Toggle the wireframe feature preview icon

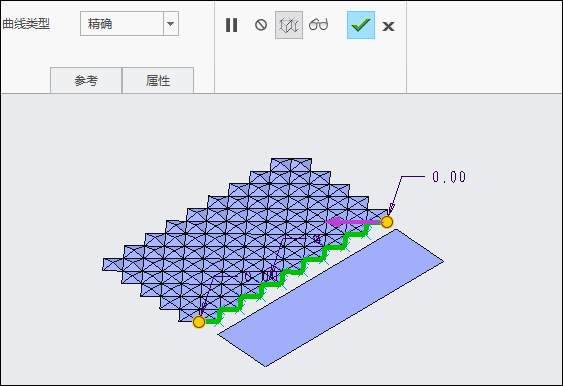[x=289, y=25]
